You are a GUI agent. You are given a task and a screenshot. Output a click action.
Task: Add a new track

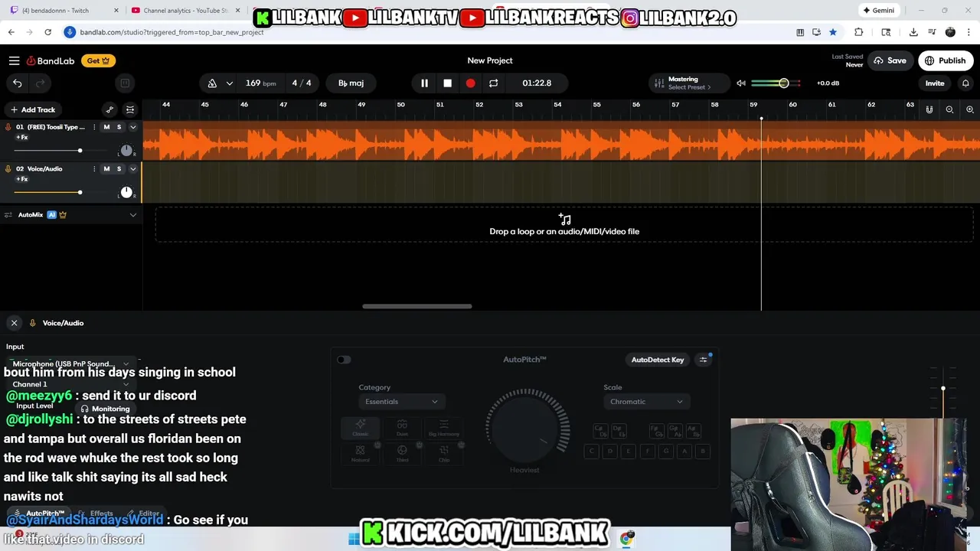coord(32,109)
